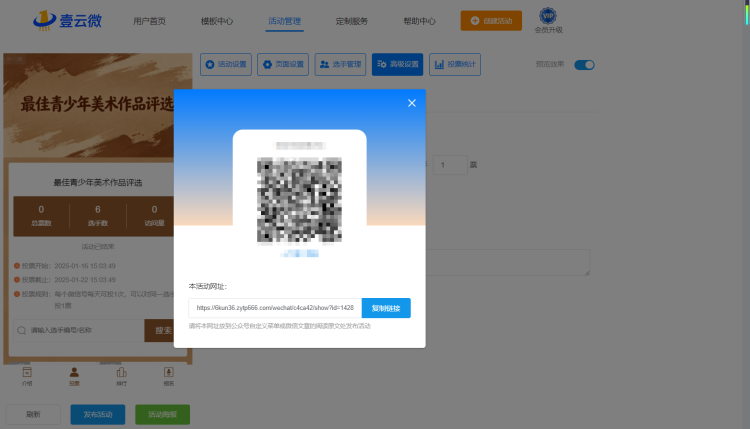Click the green 活动海报 button
750x429 pixels.
coord(163,414)
